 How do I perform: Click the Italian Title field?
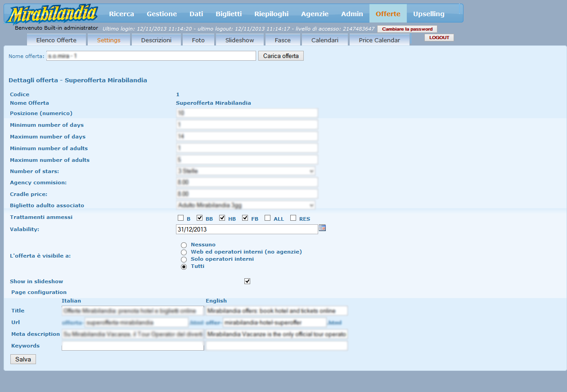pos(133,311)
